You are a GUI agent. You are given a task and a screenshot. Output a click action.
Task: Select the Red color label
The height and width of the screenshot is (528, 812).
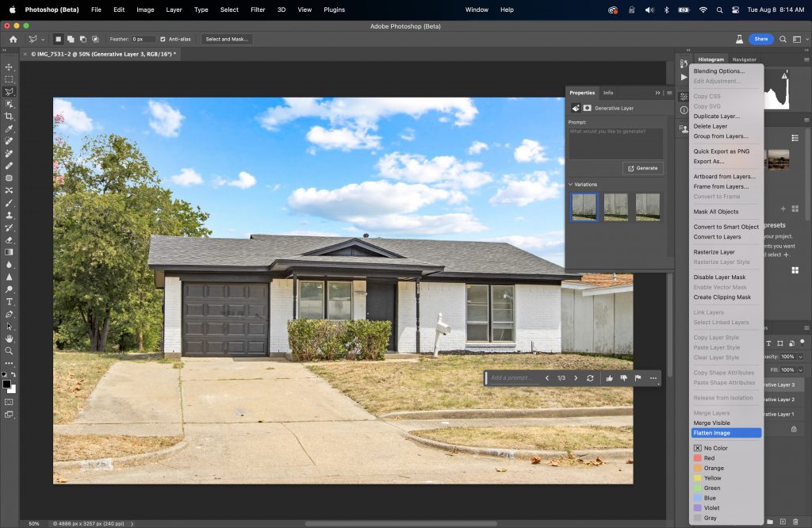click(x=709, y=458)
